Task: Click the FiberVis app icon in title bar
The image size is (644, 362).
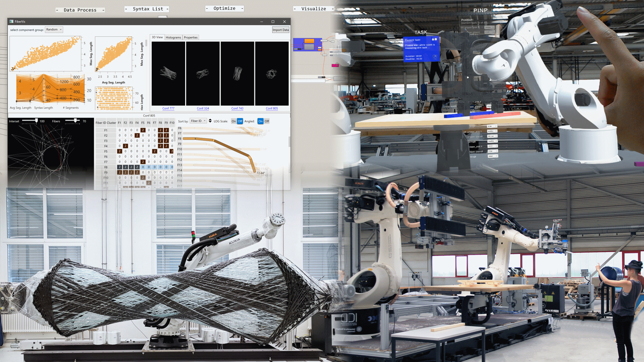Action: pyautogui.click(x=11, y=22)
